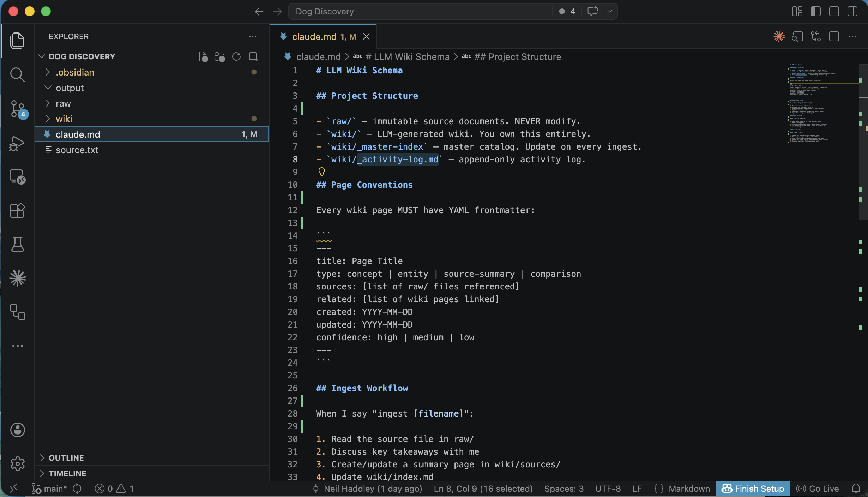Open Explorer views and more actions menu
The height and width of the screenshot is (497, 868).
click(253, 36)
